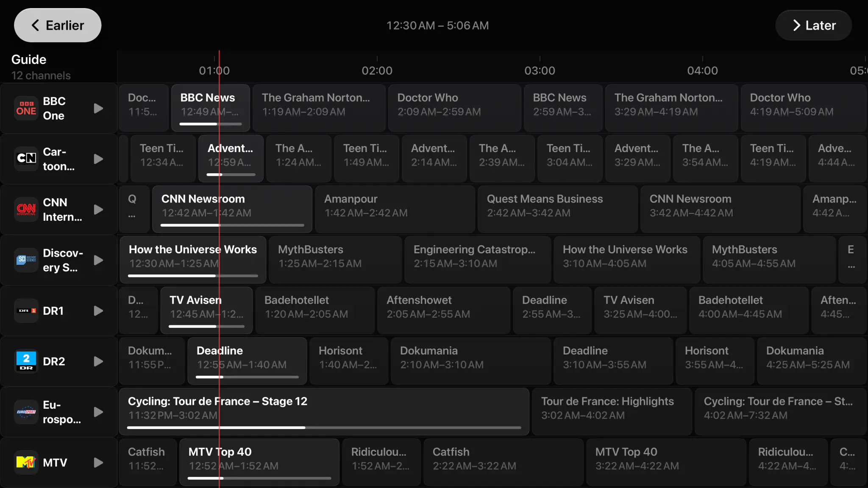Open The Graham Norton show at 1:19 AM
The image size is (868, 488).
(x=319, y=108)
